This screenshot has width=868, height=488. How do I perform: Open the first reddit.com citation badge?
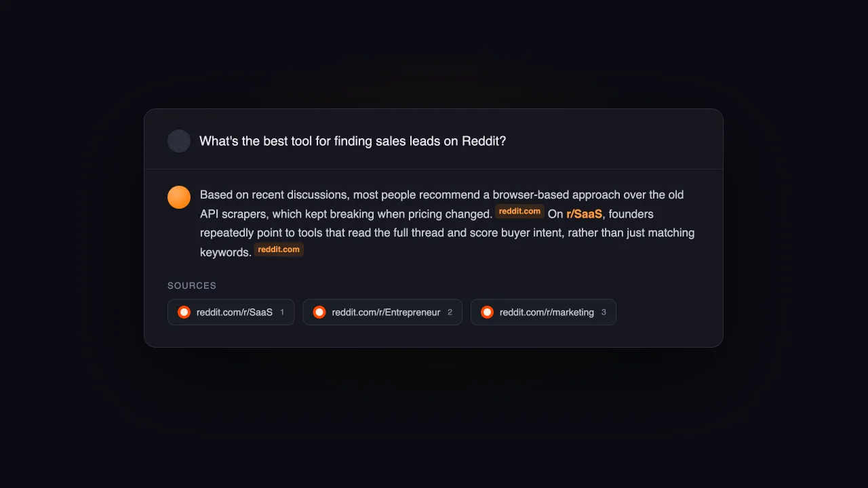pos(519,211)
